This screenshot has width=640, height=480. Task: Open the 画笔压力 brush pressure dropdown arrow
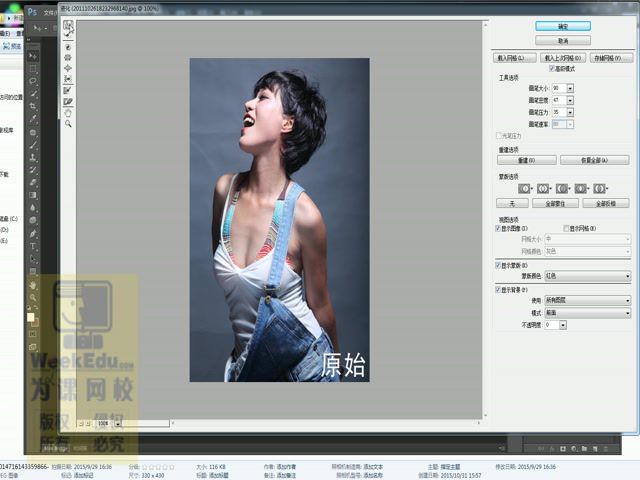[x=570, y=112]
